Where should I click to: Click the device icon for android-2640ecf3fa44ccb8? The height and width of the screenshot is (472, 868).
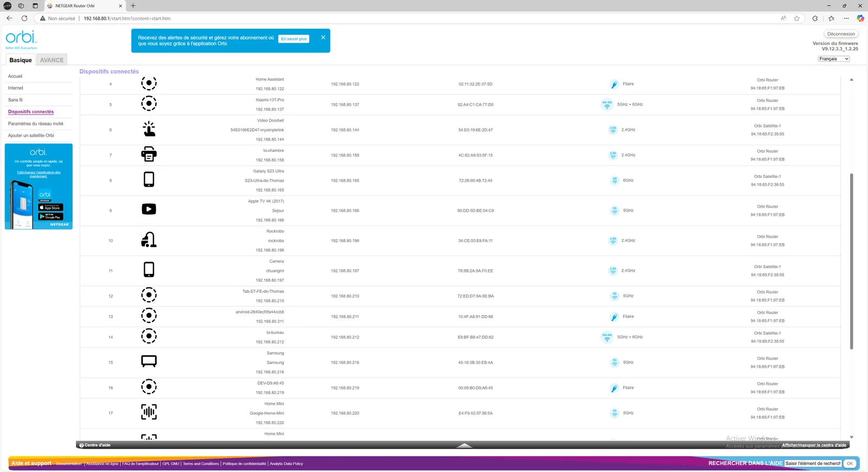point(149,316)
